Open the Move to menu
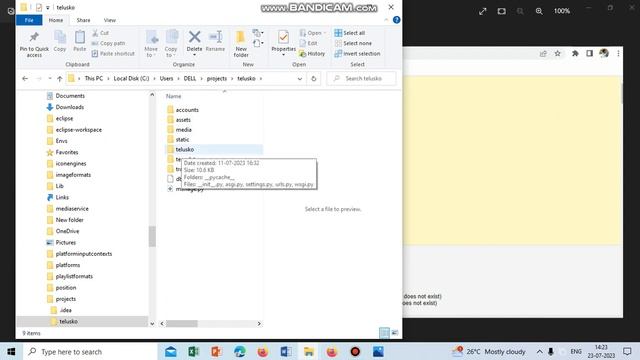 point(151,44)
